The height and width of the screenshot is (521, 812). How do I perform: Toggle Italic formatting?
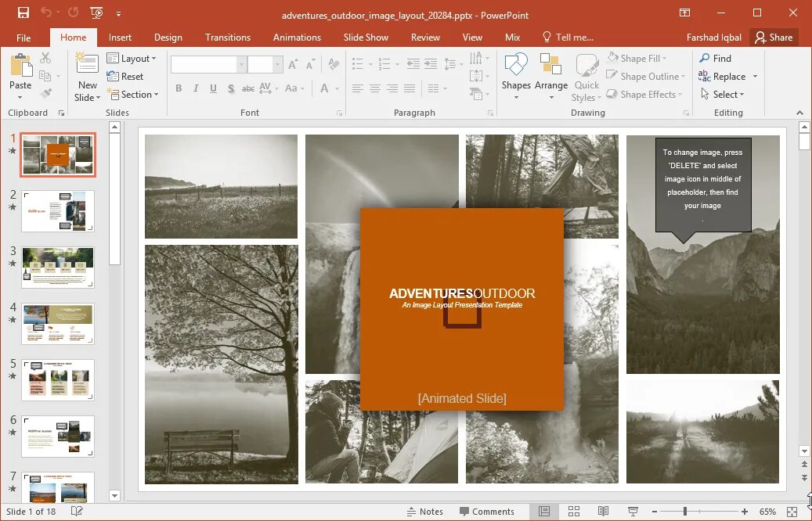[196, 88]
